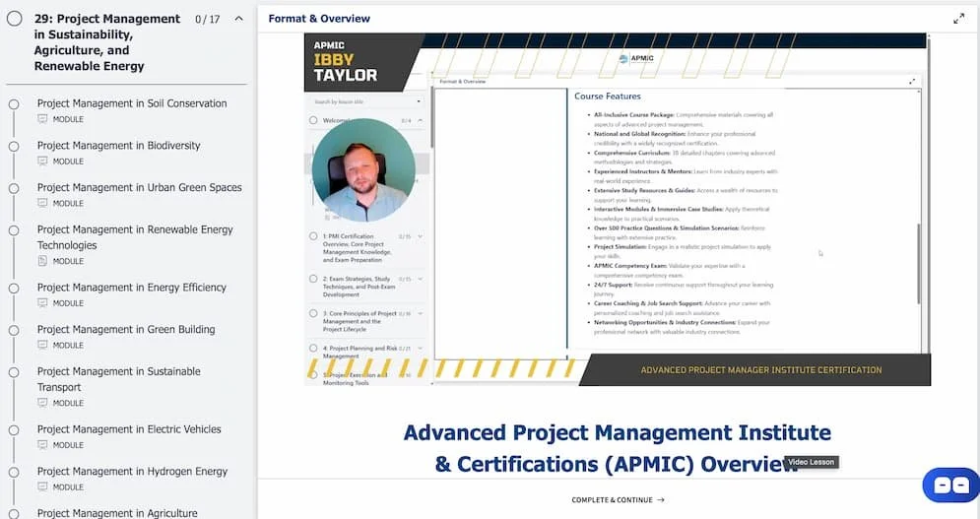Open Project Management in Sustainable Transport module

pos(119,379)
